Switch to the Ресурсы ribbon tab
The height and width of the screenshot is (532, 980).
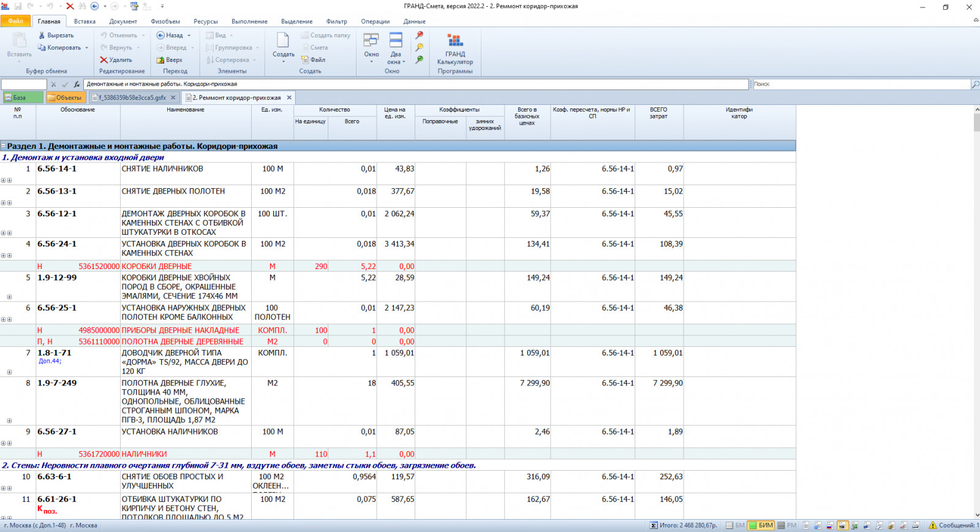[206, 21]
